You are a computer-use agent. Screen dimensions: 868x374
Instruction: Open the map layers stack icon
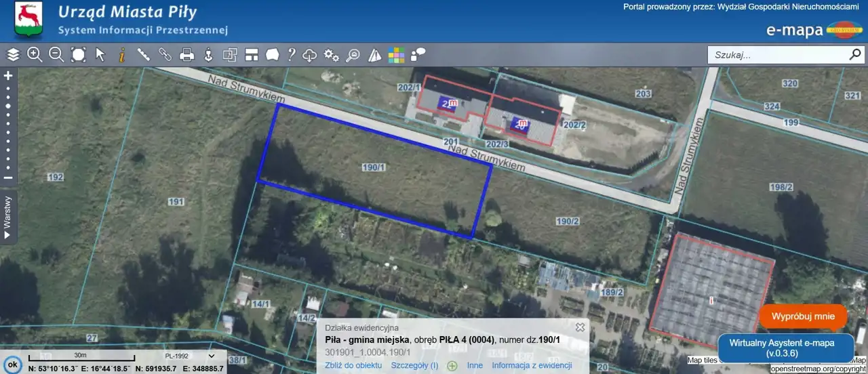13,55
